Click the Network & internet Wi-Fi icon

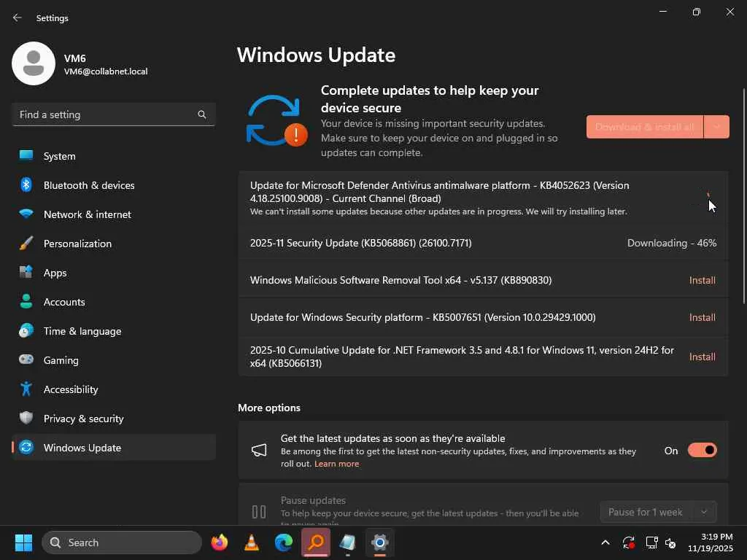coord(26,214)
